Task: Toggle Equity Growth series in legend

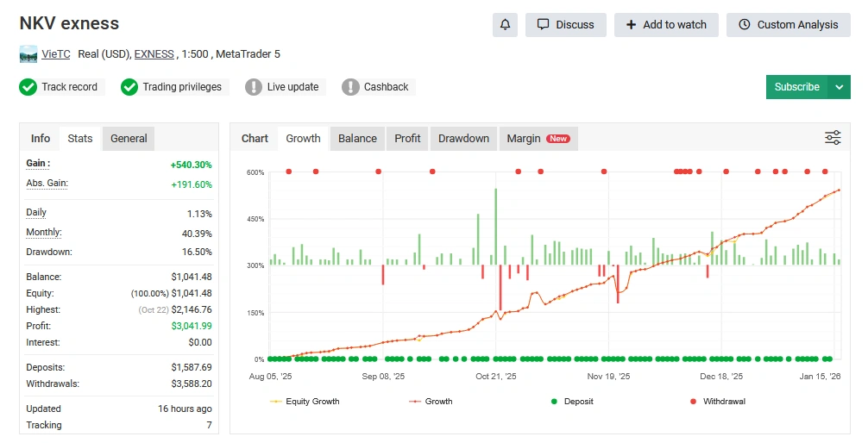Action: [x=305, y=402]
